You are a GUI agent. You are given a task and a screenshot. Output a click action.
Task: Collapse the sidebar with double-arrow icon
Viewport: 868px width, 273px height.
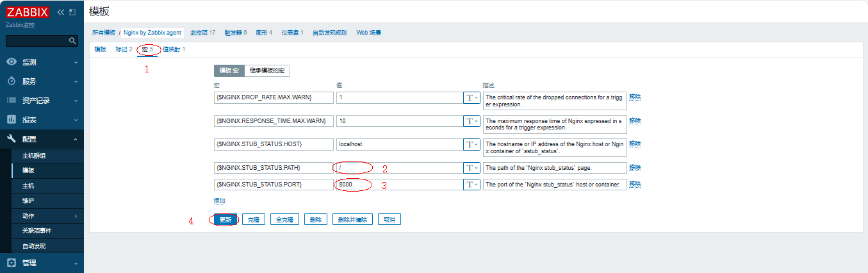61,12
